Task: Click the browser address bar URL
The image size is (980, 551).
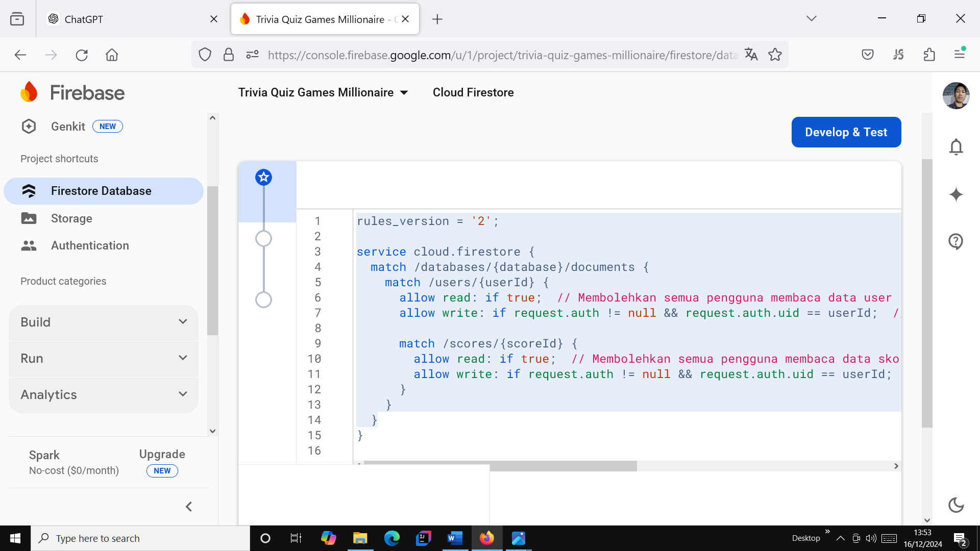Action: (x=503, y=55)
